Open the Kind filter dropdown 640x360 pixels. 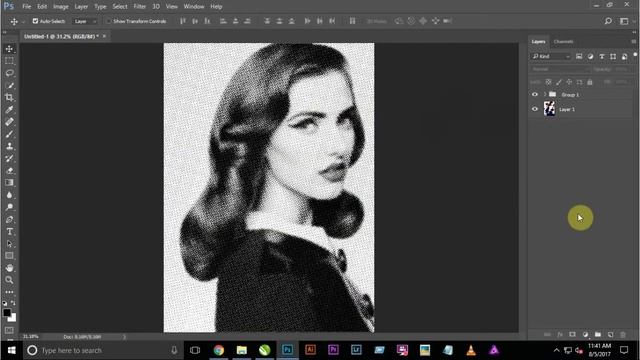tap(551, 56)
